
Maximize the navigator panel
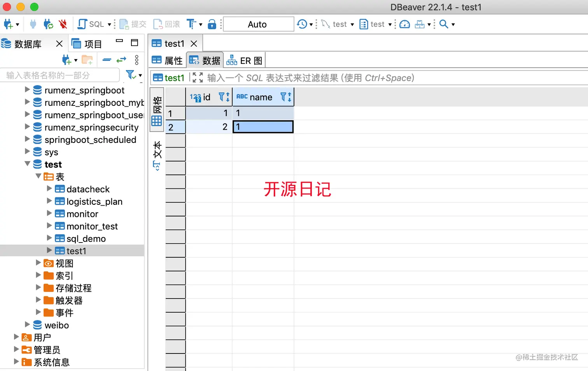(135, 42)
